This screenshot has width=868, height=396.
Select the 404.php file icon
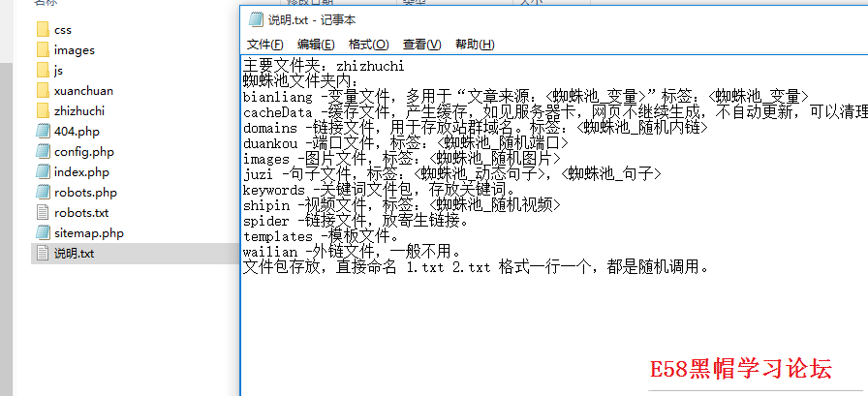42,132
